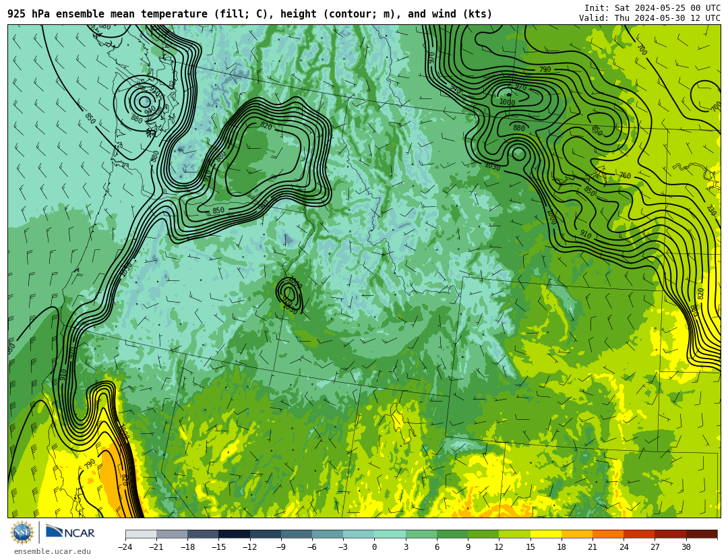Open the ensemble.ucar.edu link text
This screenshot has height=560, width=728.
[53, 552]
